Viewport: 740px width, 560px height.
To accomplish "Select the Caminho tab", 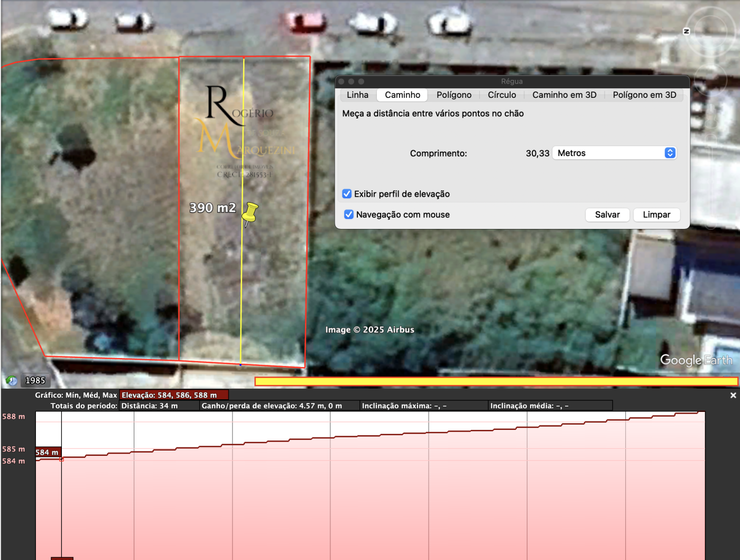I will (x=403, y=95).
